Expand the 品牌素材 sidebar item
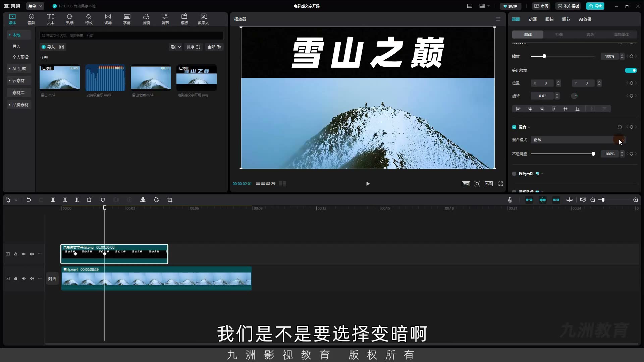Screen dimensions: 644x362 point(19,105)
